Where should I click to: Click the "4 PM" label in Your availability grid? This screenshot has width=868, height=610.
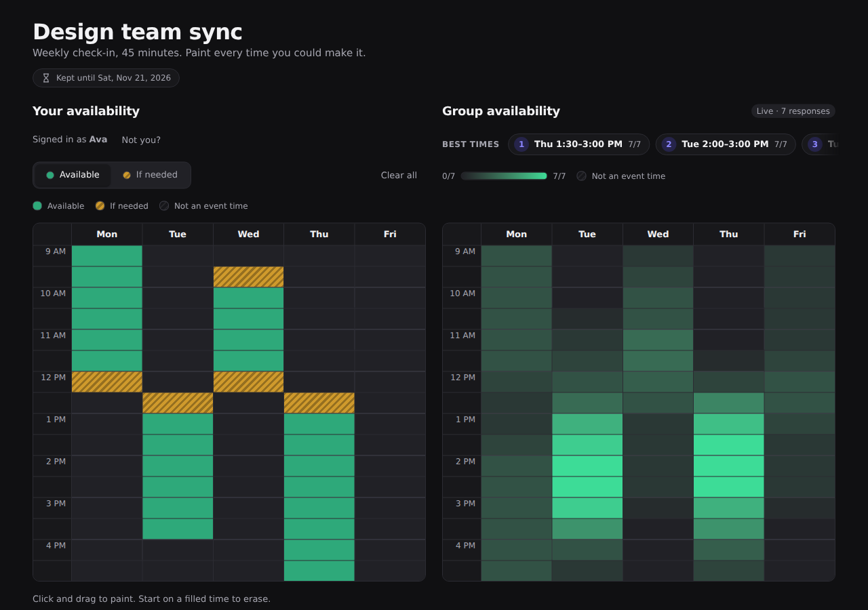pyautogui.click(x=56, y=546)
